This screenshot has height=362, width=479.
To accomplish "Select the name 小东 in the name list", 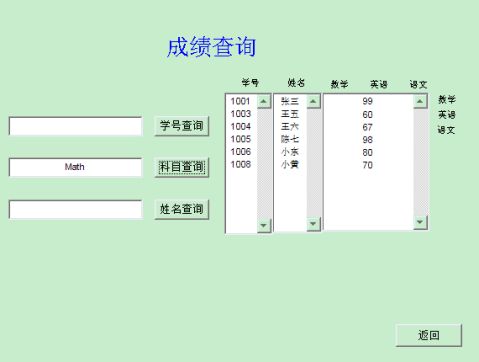I will coord(289,152).
